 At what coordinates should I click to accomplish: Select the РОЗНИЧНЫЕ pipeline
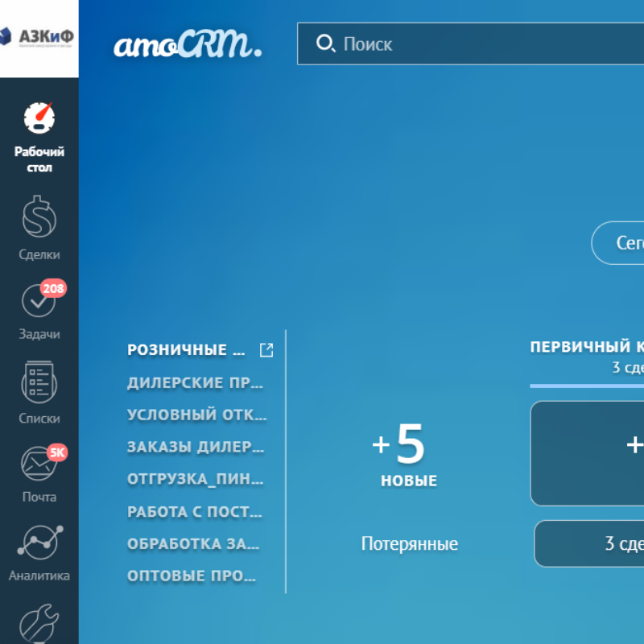187,350
